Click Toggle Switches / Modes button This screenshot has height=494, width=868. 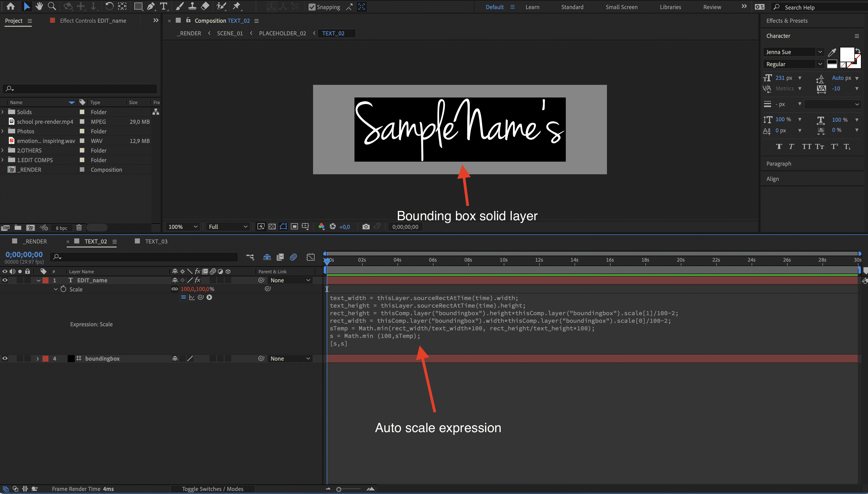[212, 489]
